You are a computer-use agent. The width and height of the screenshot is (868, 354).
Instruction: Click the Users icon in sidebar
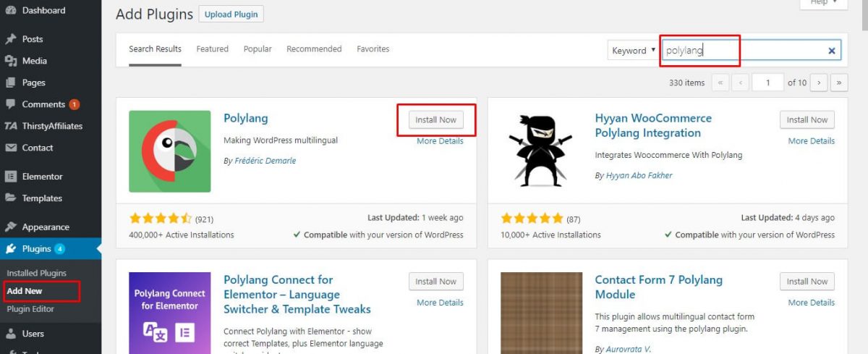11,334
